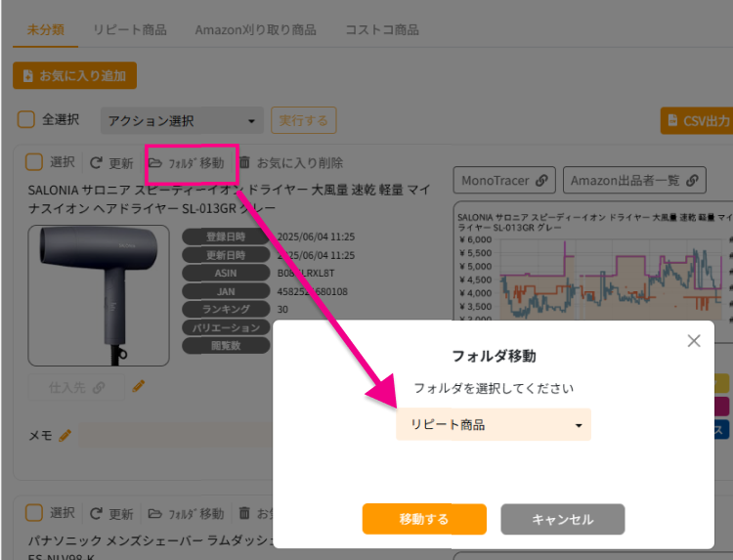Toggle the 全選択 checkbox

pyautogui.click(x=25, y=119)
